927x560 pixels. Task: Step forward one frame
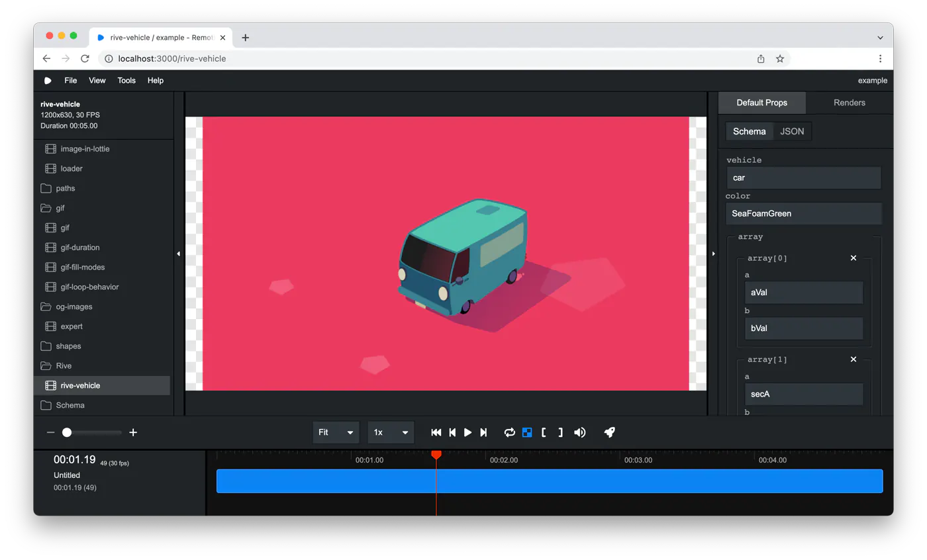point(483,432)
